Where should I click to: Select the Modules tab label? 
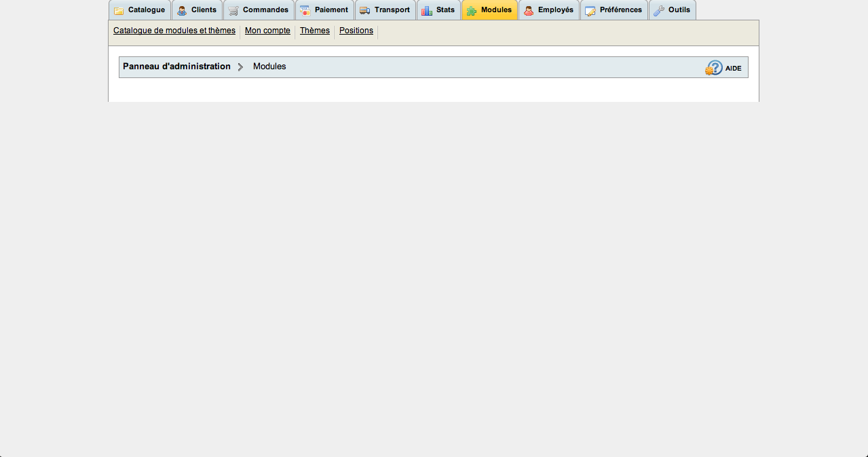coord(496,10)
